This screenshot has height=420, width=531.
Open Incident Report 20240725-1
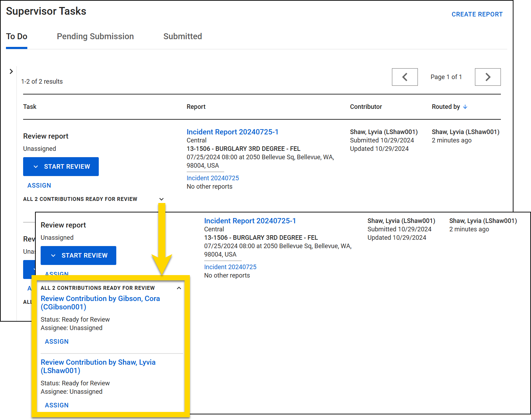coord(233,132)
